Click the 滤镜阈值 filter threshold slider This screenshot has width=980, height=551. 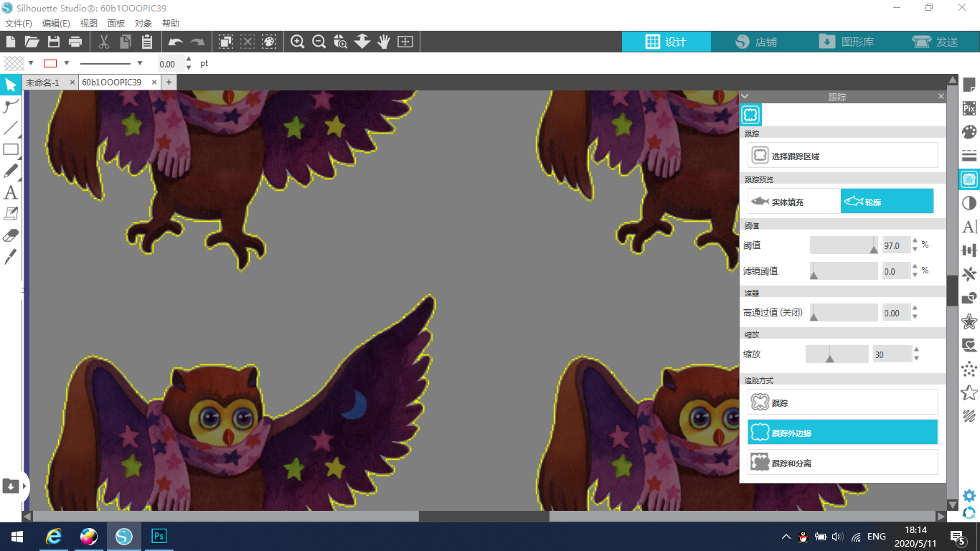[844, 271]
